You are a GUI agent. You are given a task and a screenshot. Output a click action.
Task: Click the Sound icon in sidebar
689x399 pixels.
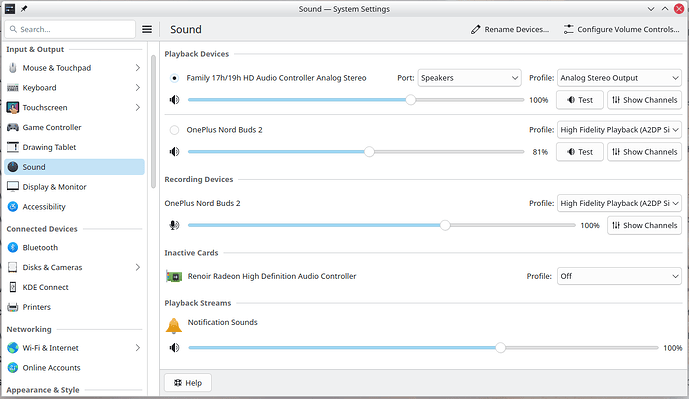[x=13, y=167]
